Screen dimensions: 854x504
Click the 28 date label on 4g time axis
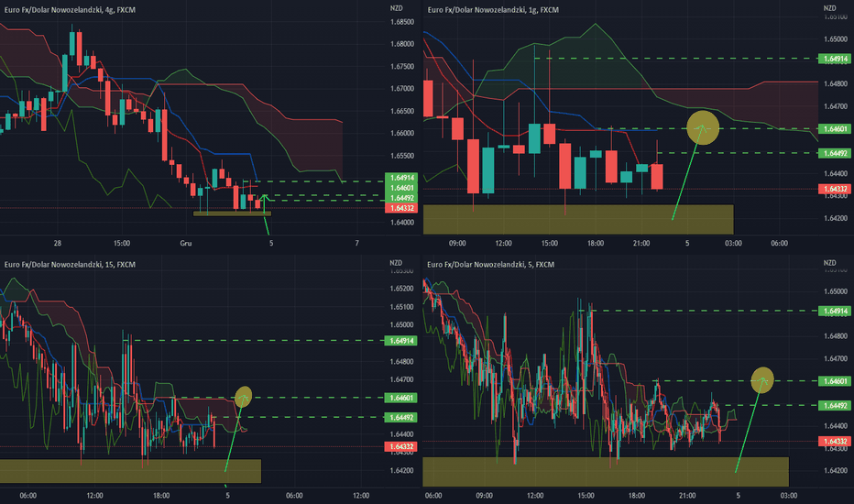point(57,244)
